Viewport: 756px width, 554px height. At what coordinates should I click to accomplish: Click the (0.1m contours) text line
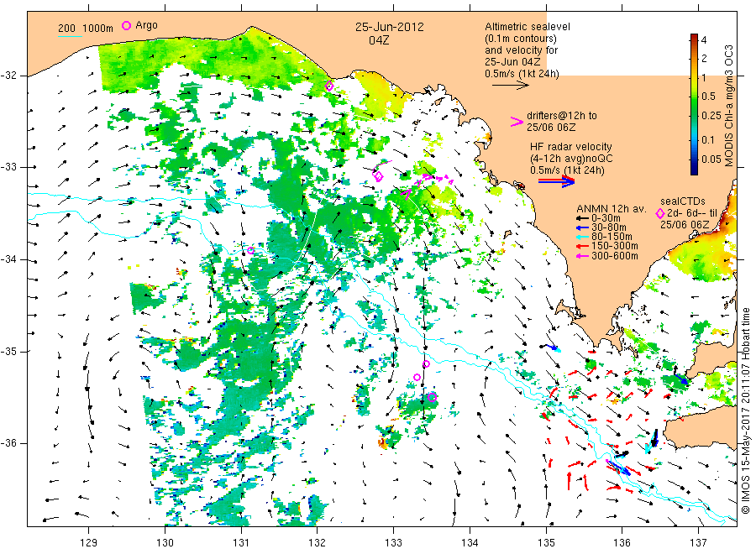[x=521, y=39]
